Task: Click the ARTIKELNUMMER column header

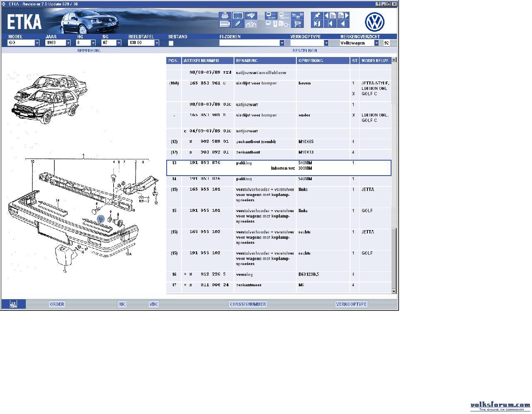Action: pyautogui.click(x=207, y=60)
